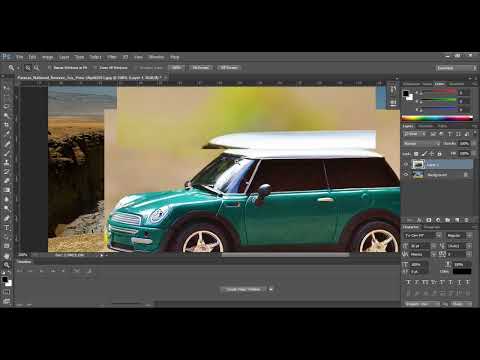
Task: Expand Create Video Timeline dropdown arrow
Action: click(271, 289)
